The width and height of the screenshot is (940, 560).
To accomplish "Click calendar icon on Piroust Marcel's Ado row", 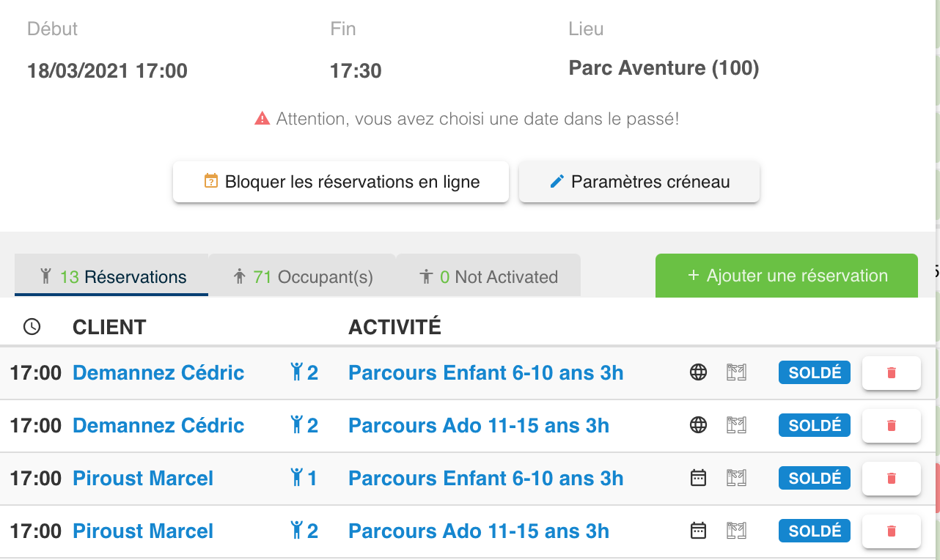I will [698, 531].
